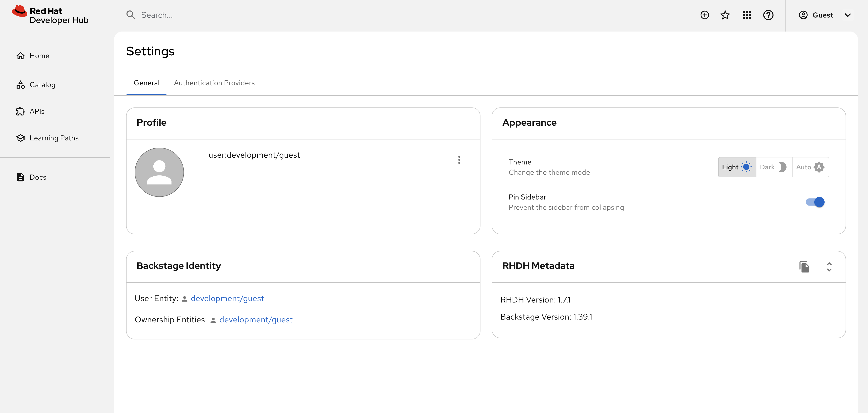
Task: Open the search field icon
Action: coord(131,15)
